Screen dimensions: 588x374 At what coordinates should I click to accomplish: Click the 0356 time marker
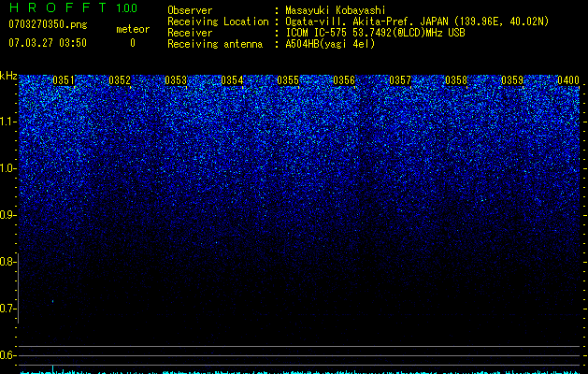[344, 80]
